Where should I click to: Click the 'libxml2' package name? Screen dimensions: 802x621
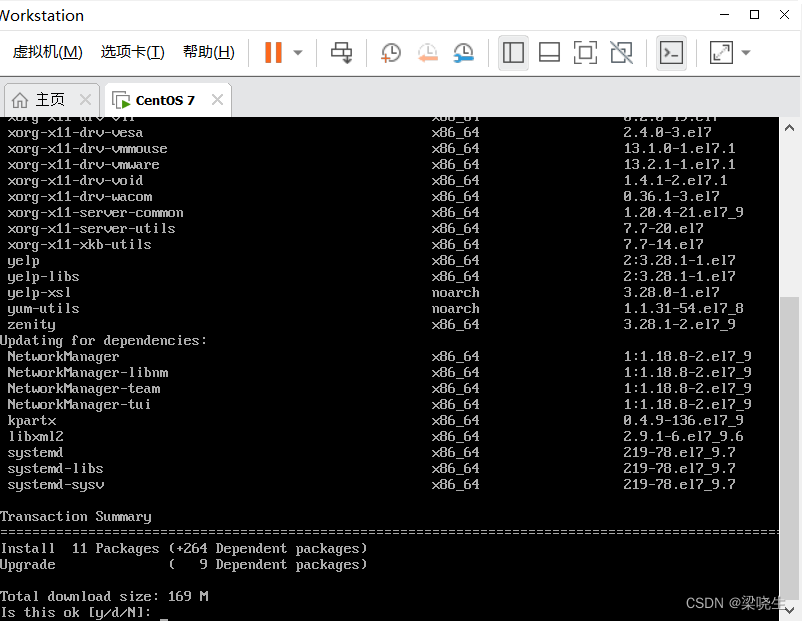pos(35,436)
